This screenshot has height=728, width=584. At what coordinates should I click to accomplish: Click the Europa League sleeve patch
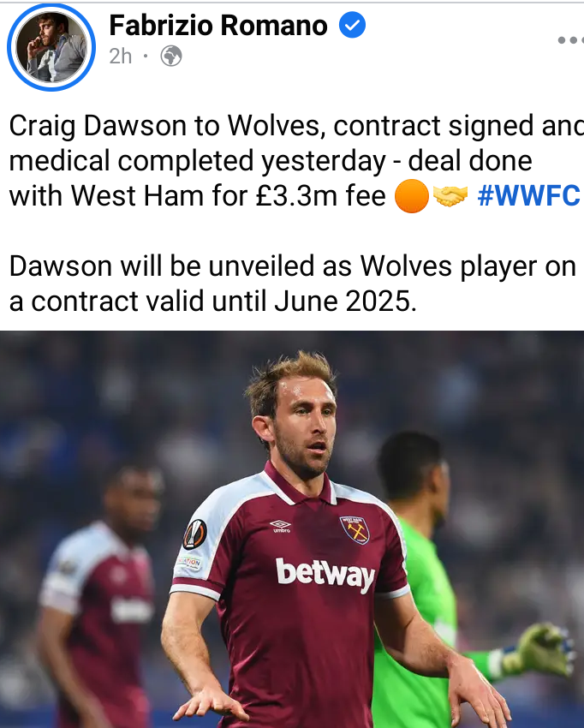tap(195, 534)
